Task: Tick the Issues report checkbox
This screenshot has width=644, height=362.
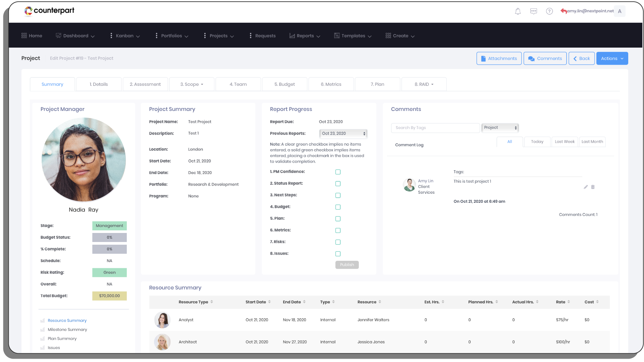Action: click(338, 254)
